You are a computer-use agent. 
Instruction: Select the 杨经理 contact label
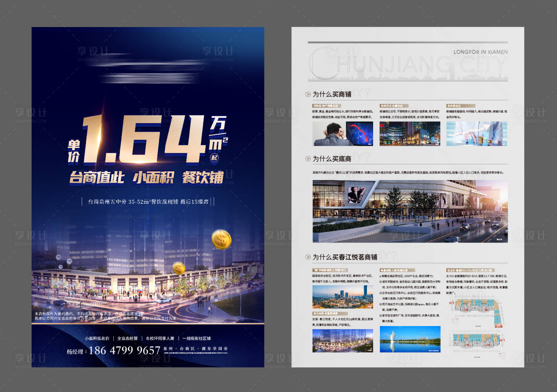tap(77, 352)
